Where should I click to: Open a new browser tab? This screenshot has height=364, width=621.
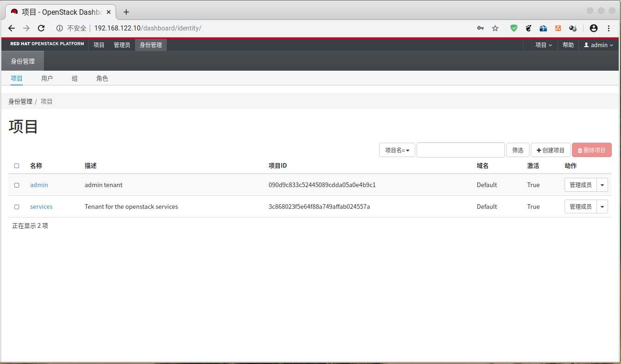[126, 12]
